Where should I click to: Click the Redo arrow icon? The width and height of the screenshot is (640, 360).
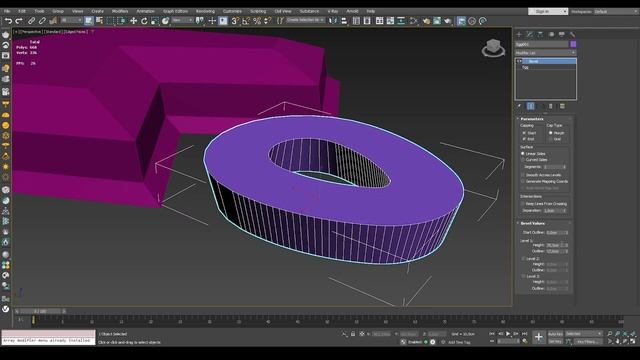(x=19, y=21)
